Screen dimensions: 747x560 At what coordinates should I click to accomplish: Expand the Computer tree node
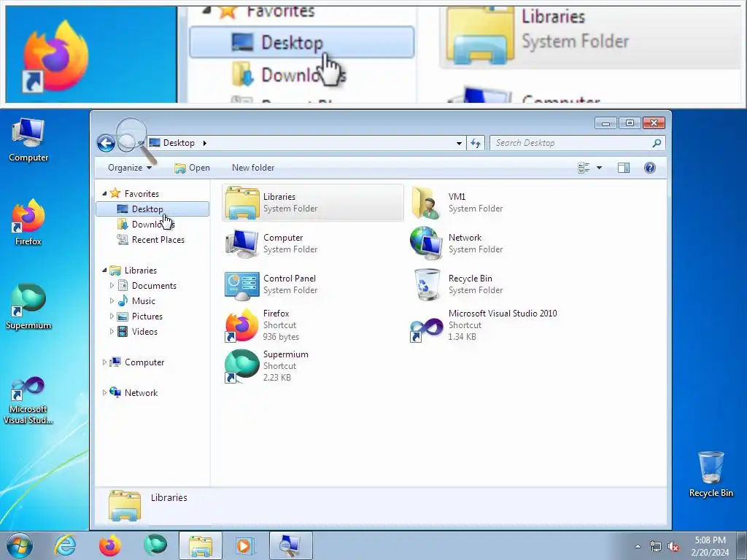tap(104, 362)
